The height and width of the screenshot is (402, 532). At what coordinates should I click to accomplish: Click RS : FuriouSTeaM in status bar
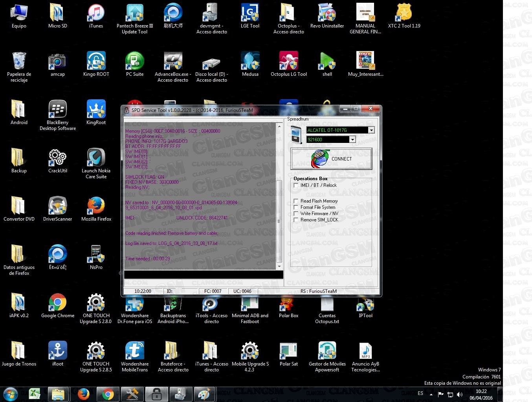pos(319,291)
